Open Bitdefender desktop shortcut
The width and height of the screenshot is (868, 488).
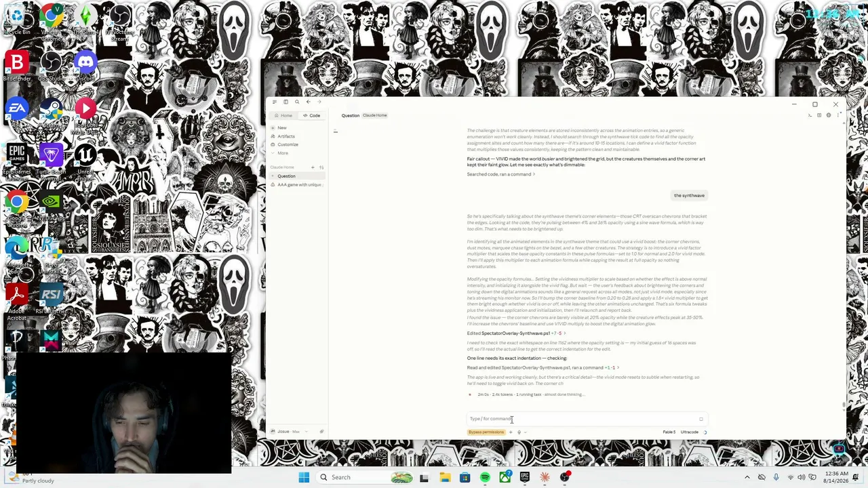point(17,66)
